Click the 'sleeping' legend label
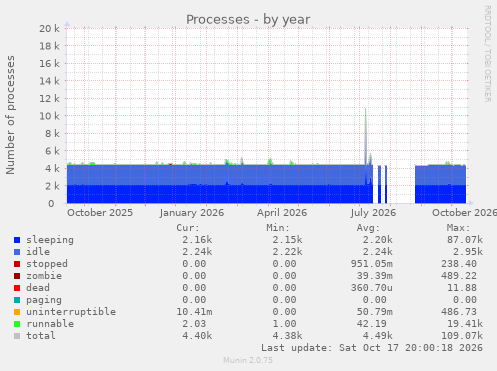497x371 pixels. (x=50, y=240)
